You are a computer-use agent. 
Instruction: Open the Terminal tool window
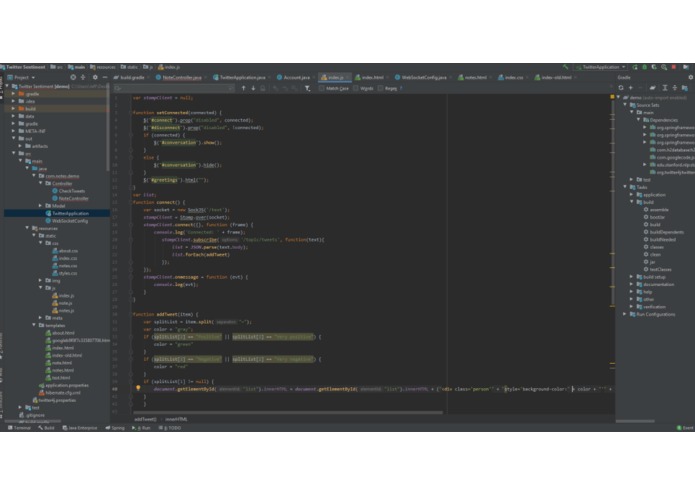pyautogui.click(x=20, y=428)
